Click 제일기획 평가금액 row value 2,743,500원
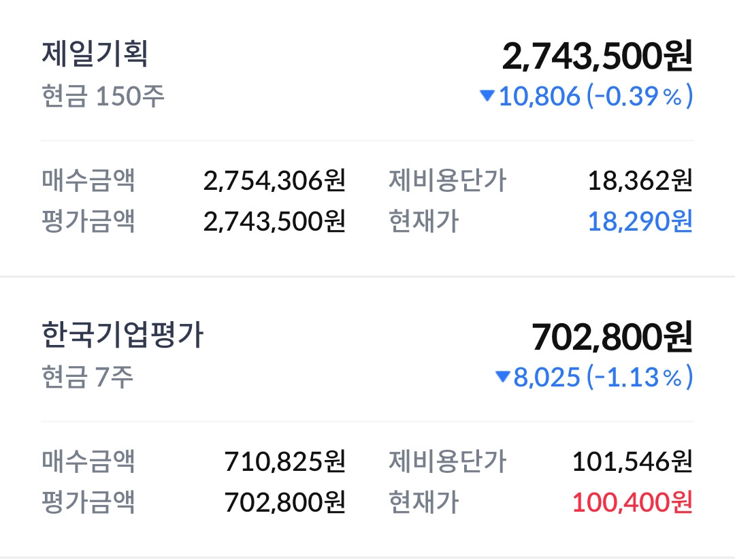The width and height of the screenshot is (735, 560). (x=275, y=221)
